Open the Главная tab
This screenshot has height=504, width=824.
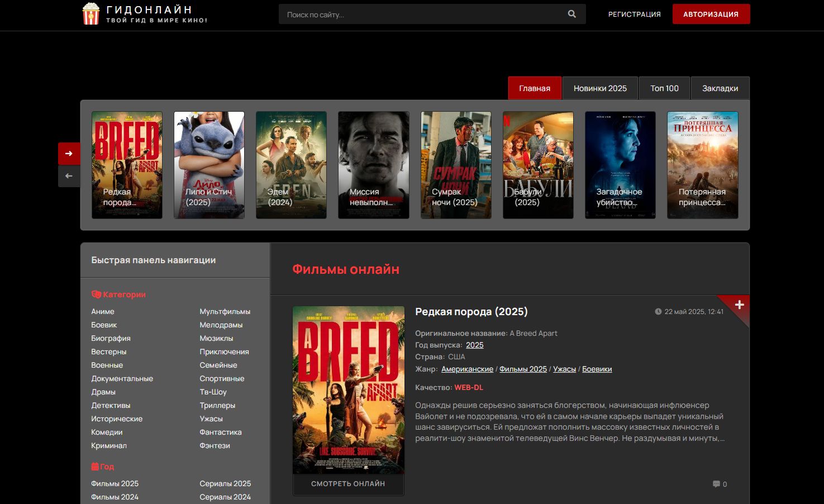(535, 88)
